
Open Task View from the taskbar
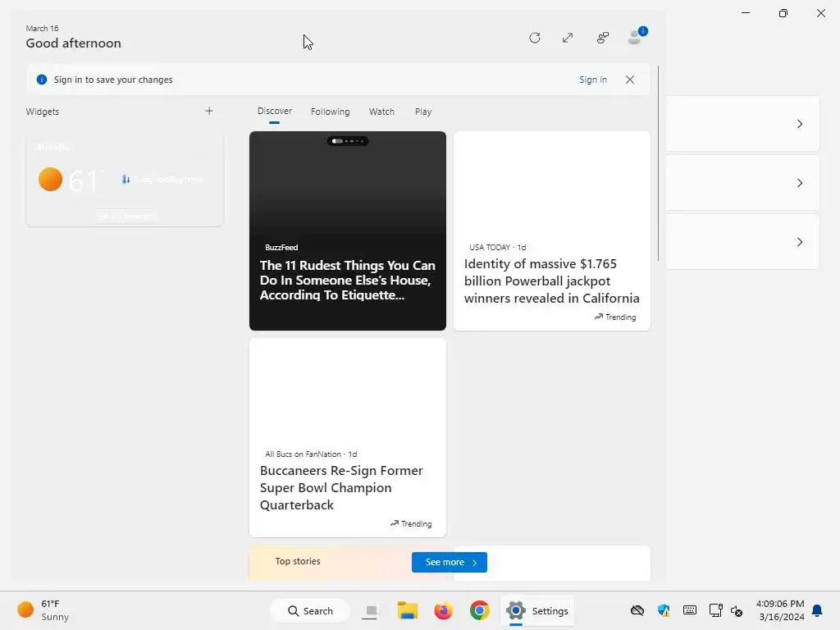point(370,610)
